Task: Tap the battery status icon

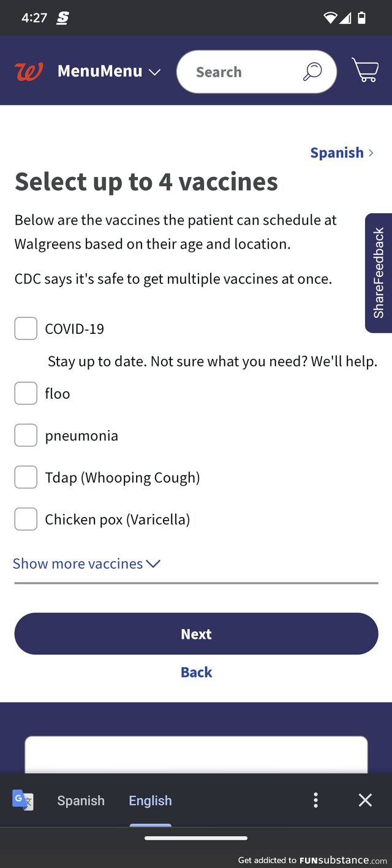Action: click(362, 18)
